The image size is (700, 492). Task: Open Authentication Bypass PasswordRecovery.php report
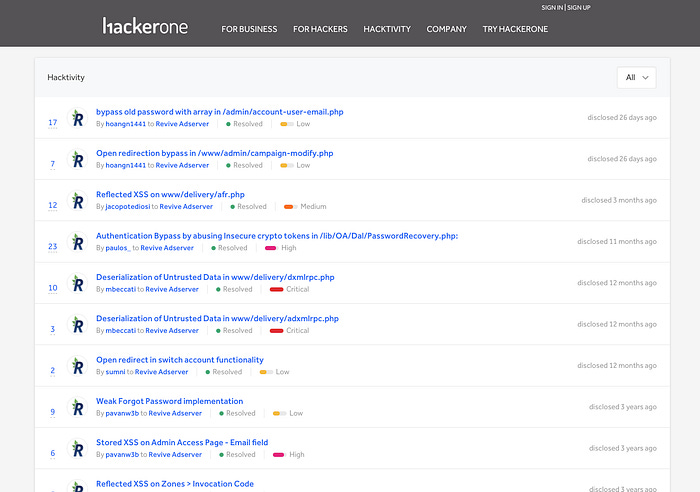(x=277, y=236)
